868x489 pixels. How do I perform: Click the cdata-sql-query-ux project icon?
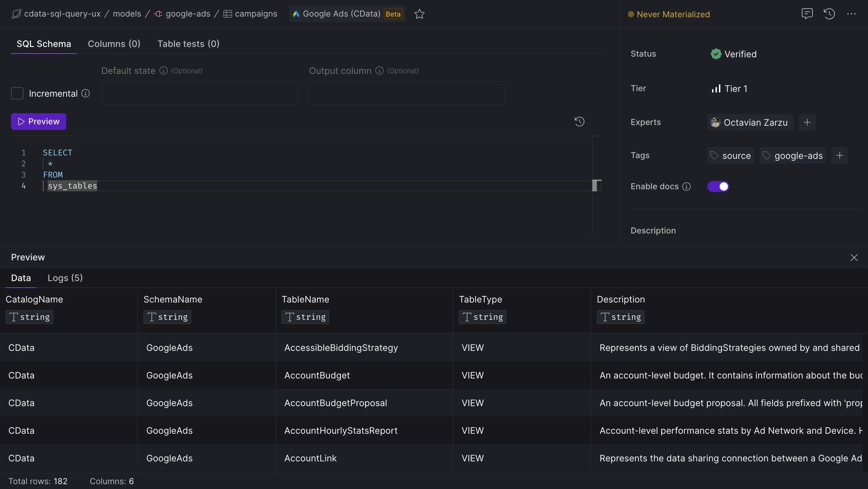click(x=16, y=14)
